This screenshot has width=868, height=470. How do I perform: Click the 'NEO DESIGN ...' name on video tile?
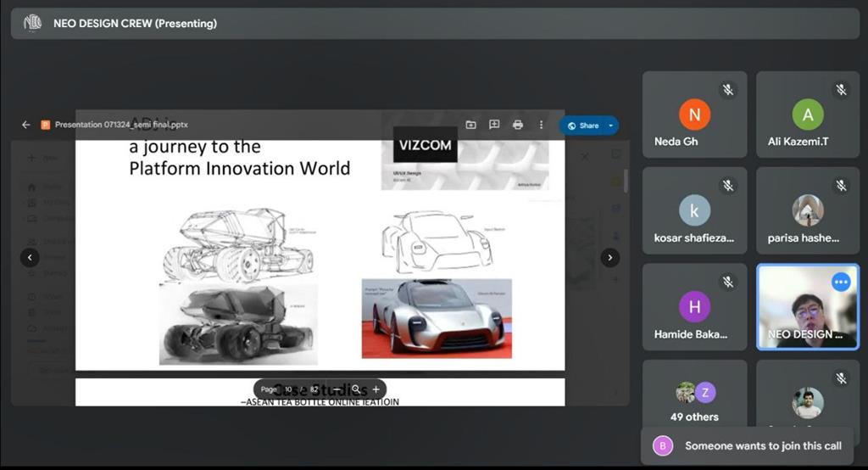805,334
